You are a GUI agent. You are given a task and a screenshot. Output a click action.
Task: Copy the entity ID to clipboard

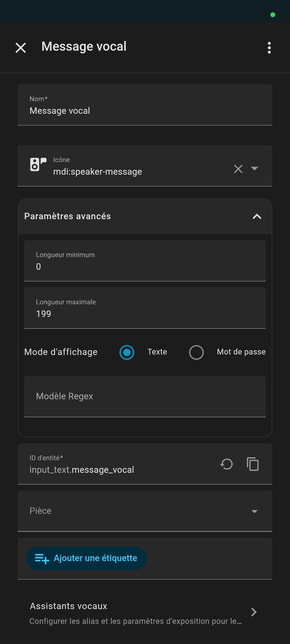253,464
